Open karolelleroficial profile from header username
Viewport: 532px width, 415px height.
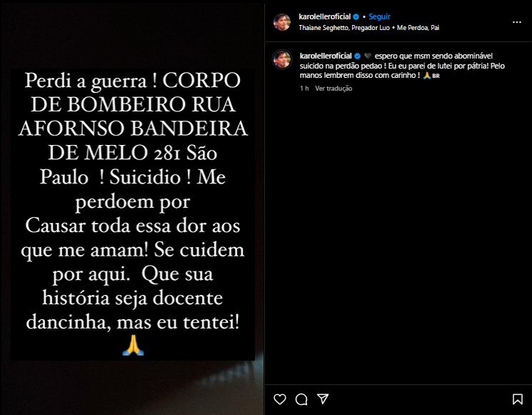324,16
